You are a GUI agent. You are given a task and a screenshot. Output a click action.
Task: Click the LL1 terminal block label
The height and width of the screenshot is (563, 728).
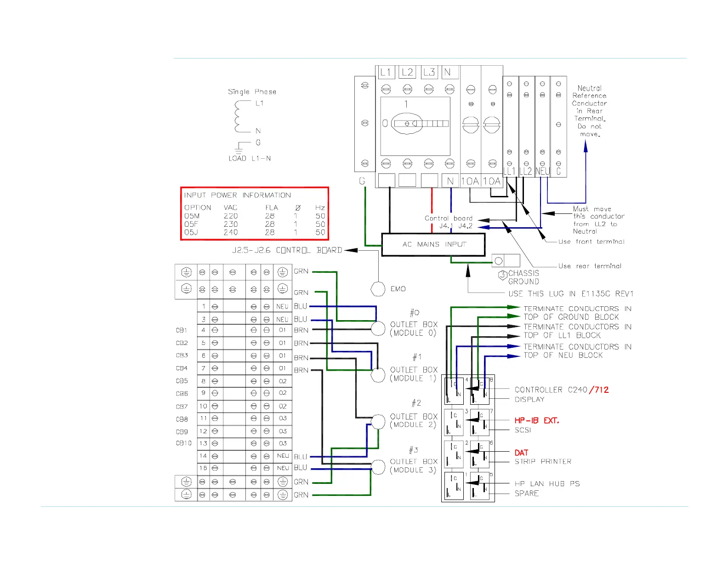[509, 171]
